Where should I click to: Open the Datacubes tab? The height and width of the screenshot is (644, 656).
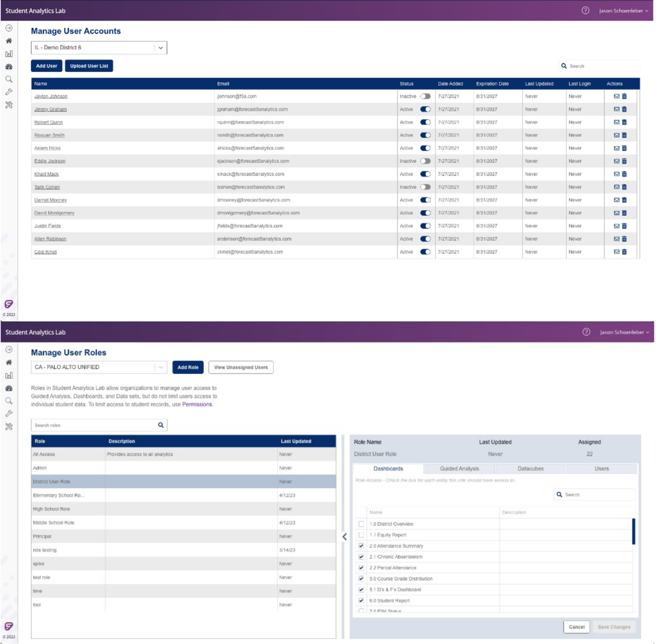[530, 469]
